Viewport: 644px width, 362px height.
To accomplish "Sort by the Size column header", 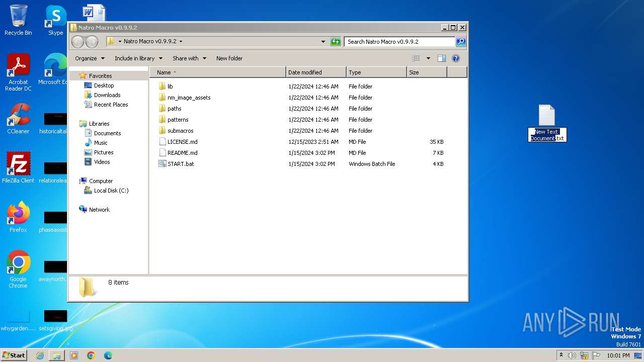I will pos(427,72).
